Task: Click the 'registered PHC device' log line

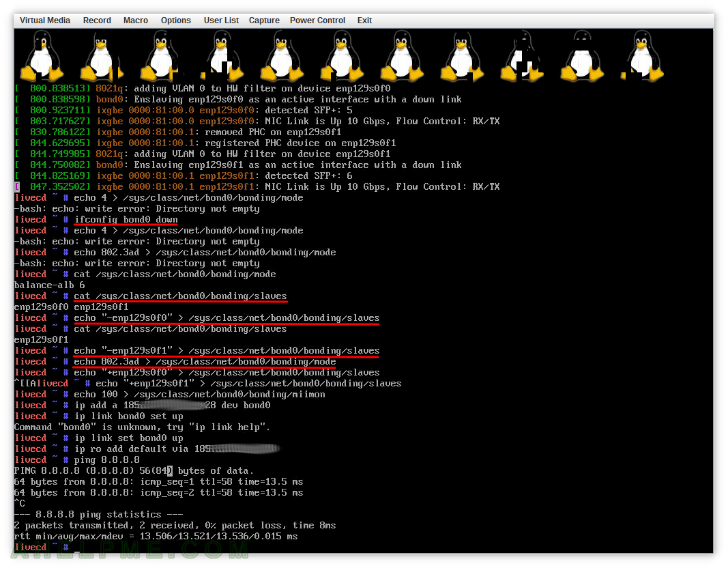Action: (x=205, y=143)
